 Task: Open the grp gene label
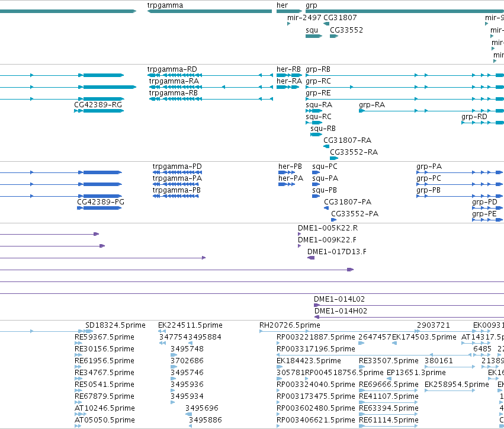coord(311,5)
